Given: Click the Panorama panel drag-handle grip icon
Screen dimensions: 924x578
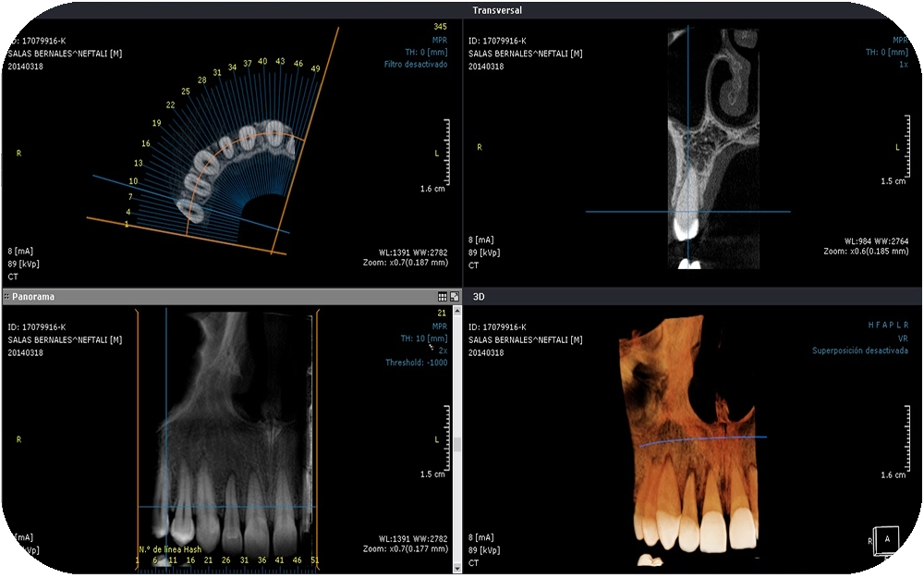Looking at the screenshot, I should (6, 297).
